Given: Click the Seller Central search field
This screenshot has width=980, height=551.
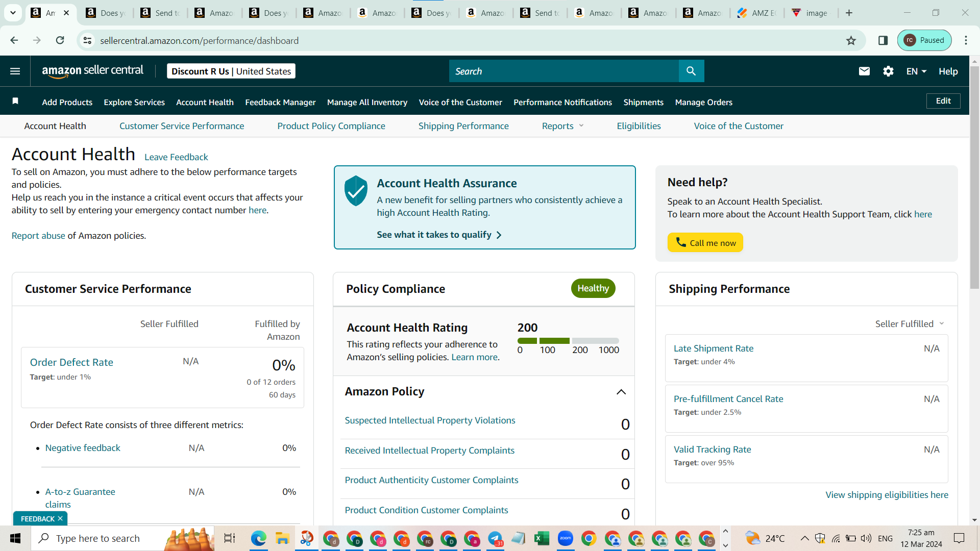Looking at the screenshot, I should 564,71.
